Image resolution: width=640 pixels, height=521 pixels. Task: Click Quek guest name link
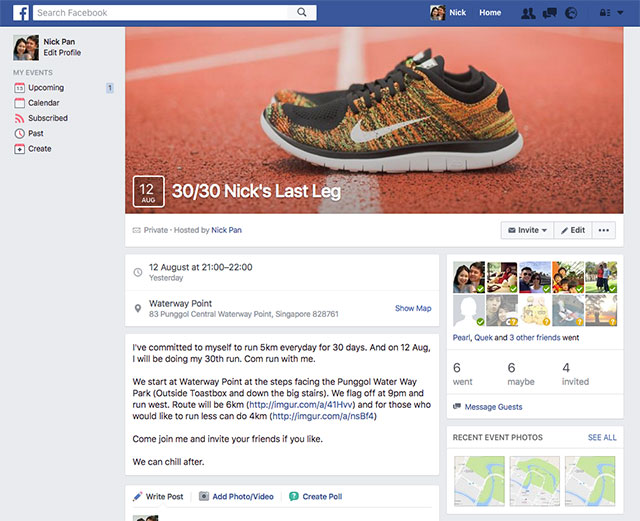tap(483, 338)
